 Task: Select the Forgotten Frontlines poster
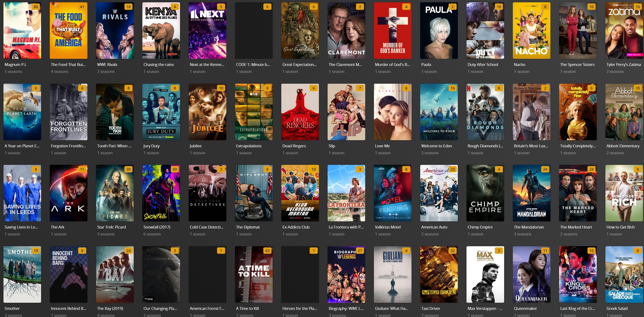68,112
